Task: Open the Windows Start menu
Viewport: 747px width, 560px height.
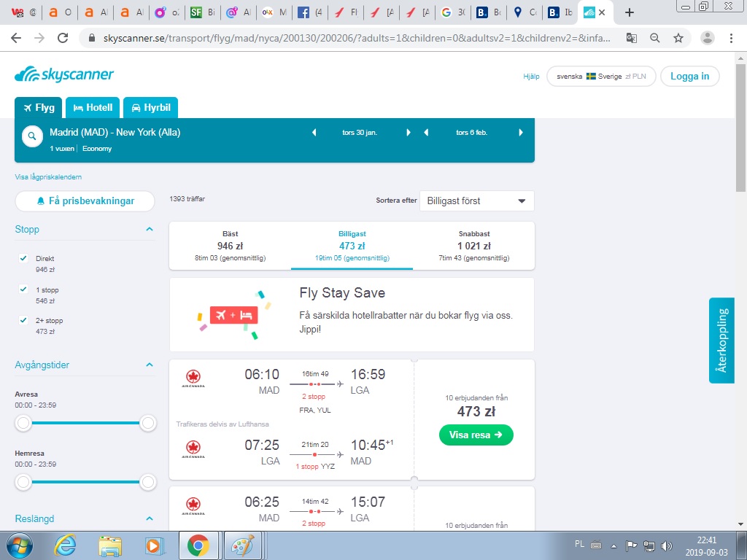Action: click(19, 545)
